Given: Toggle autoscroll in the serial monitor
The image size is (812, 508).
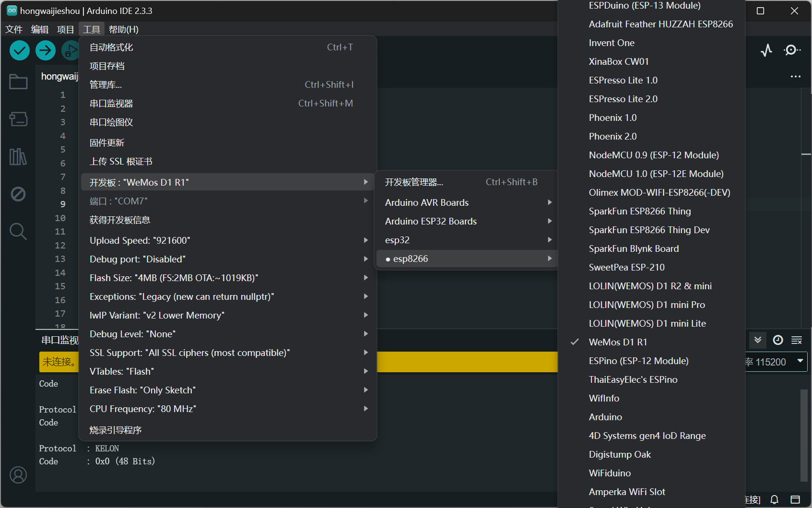Looking at the screenshot, I should point(758,340).
